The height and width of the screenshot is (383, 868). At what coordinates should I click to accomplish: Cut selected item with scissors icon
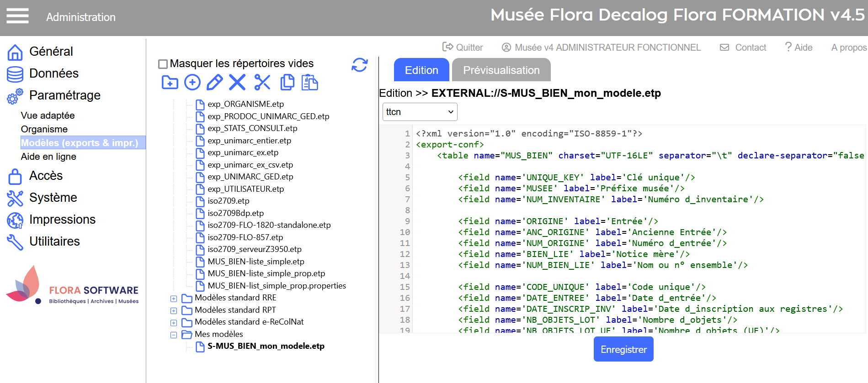pos(262,82)
